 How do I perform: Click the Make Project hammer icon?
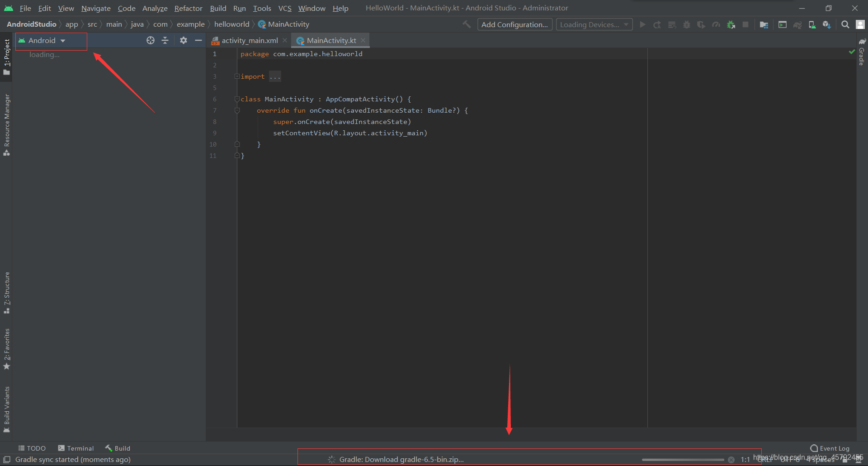(467, 24)
